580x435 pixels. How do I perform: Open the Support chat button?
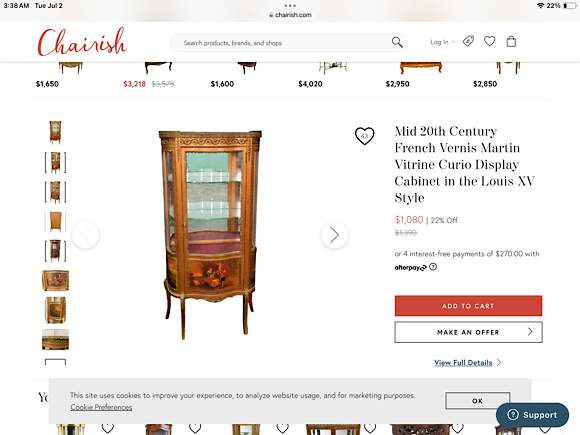click(532, 415)
